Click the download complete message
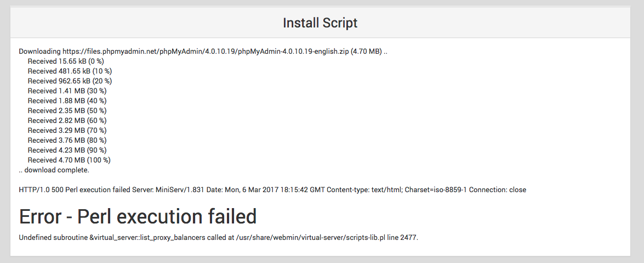This screenshot has height=263, width=644. click(x=54, y=170)
